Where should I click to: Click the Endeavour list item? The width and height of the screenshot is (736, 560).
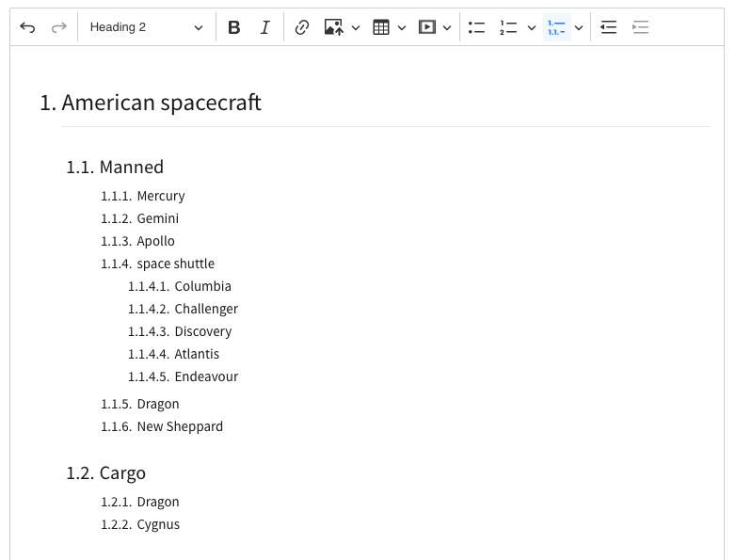pos(206,376)
